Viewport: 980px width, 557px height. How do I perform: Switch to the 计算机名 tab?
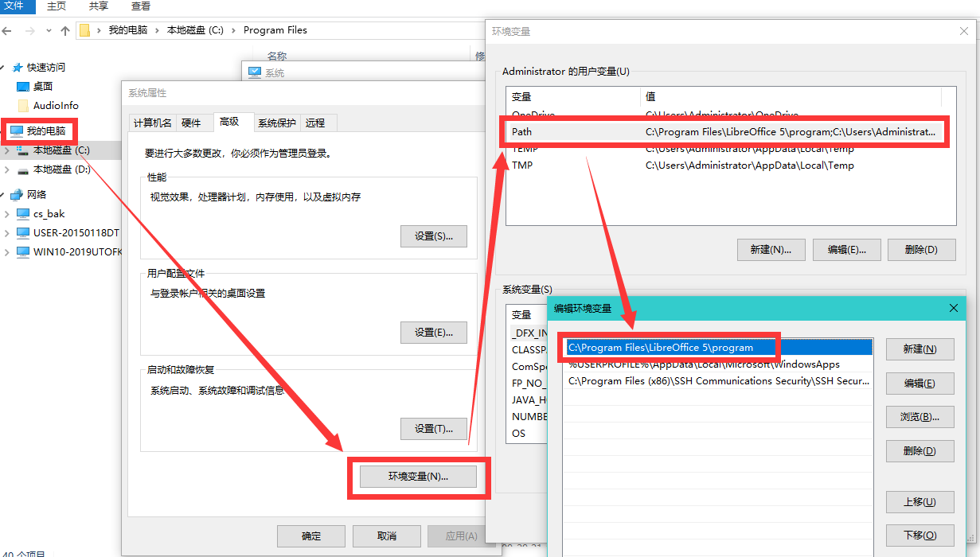(x=152, y=123)
